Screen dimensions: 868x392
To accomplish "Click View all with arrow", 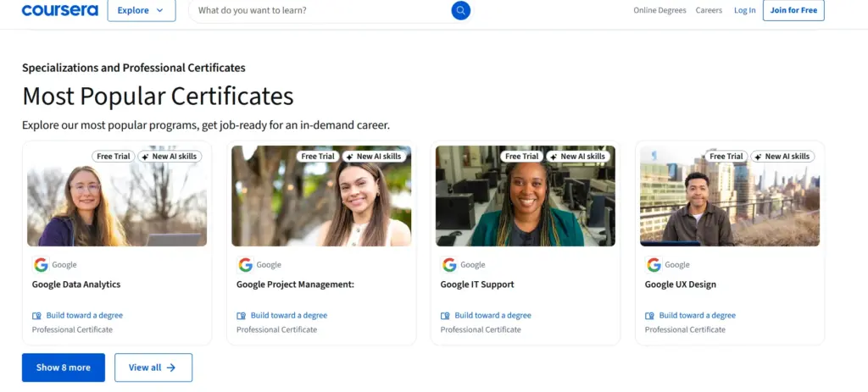I will click(x=153, y=367).
